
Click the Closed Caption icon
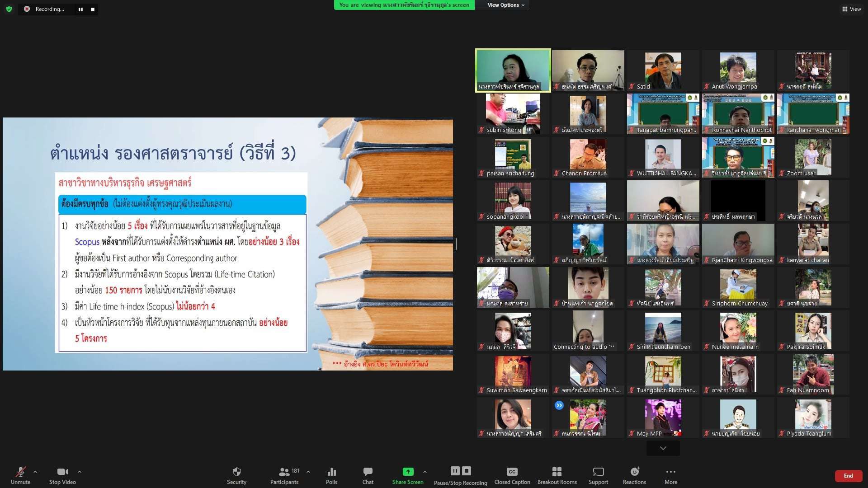coord(512,472)
